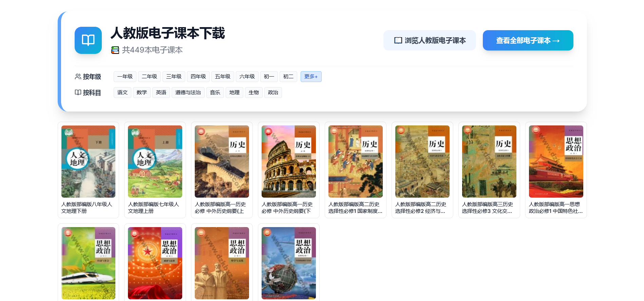The width and height of the screenshot is (644, 301).
Task: Filter by 一年级 grade tag
Action: point(125,77)
